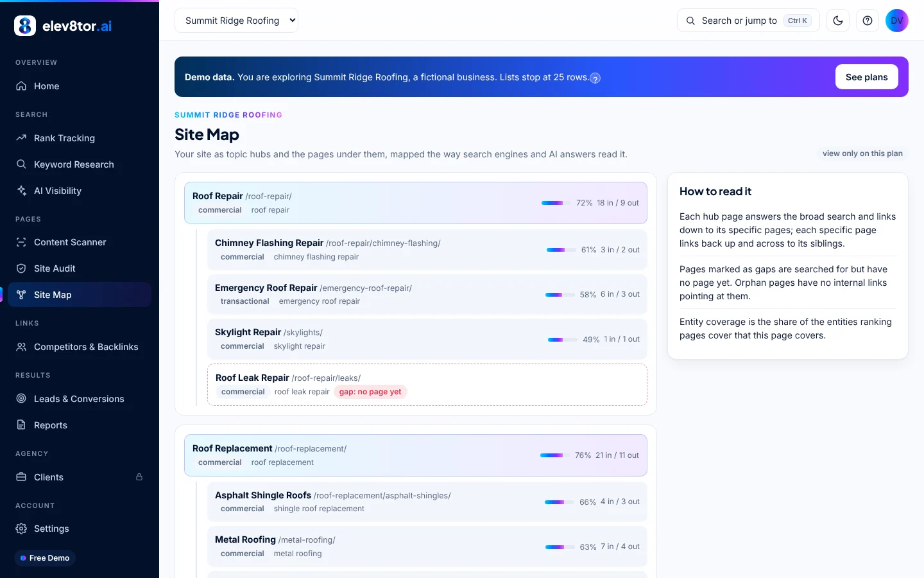Viewport: 924px width, 578px height.
Task: Click the See plans button
Action: (x=866, y=77)
